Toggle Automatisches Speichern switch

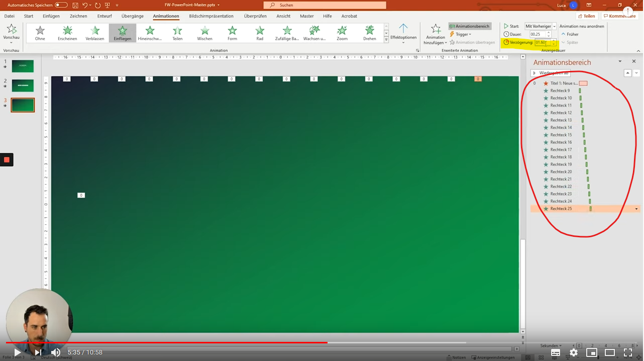click(61, 5)
